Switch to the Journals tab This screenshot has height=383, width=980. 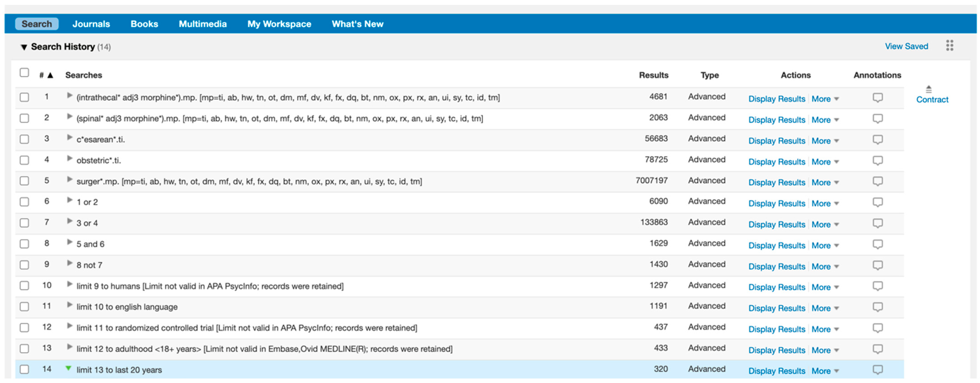91,24
